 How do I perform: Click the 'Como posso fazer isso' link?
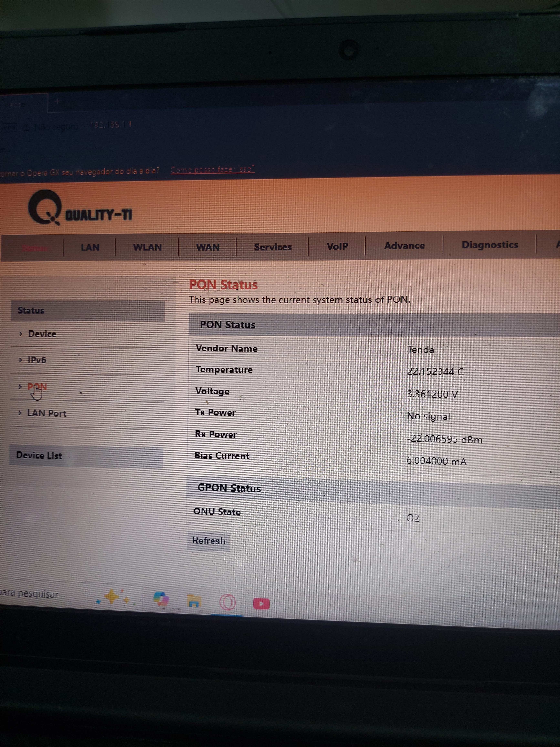coord(212,169)
